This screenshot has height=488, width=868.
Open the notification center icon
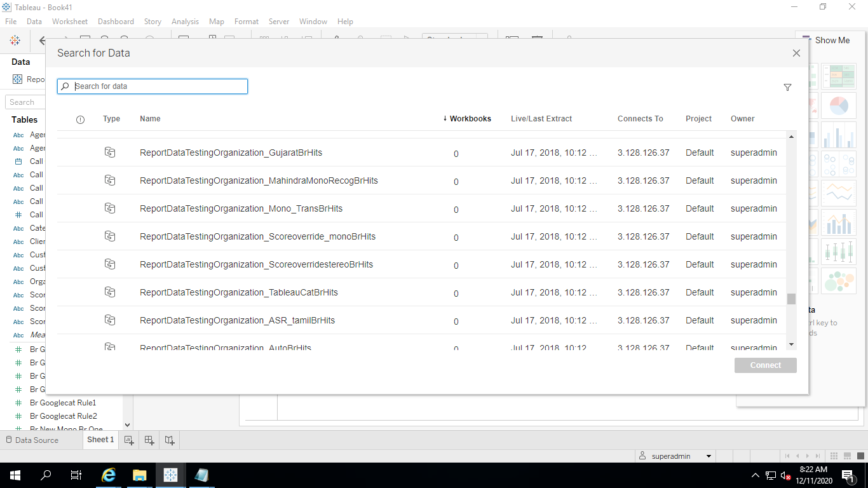point(848,475)
